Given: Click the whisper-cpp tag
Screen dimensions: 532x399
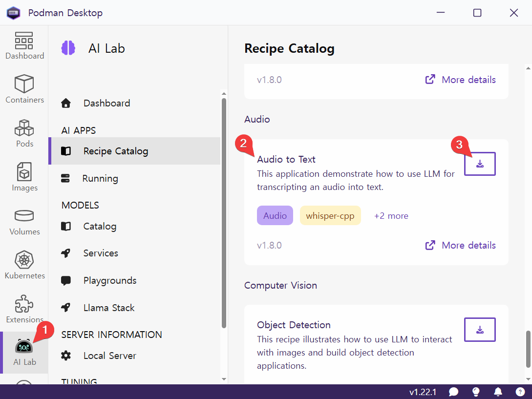Looking at the screenshot, I should [330, 216].
